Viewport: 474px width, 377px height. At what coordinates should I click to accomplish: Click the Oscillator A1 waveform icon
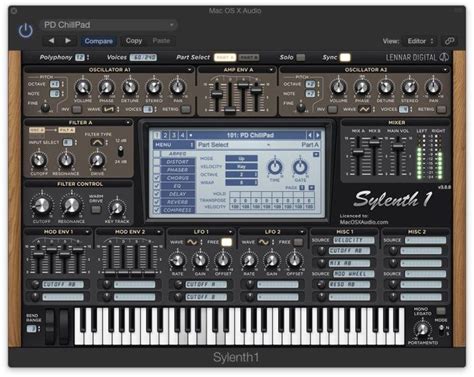coord(109,109)
